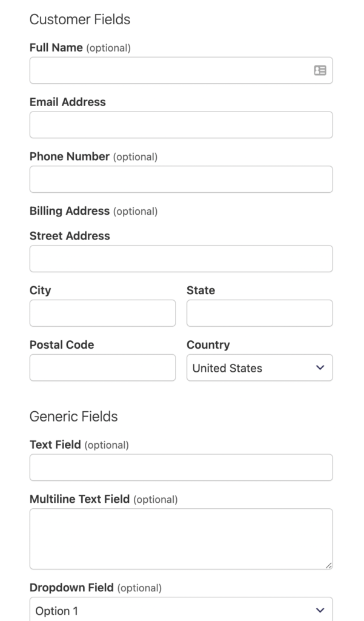Click the Full Name label
The width and height of the screenshot is (364, 621).
click(56, 47)
